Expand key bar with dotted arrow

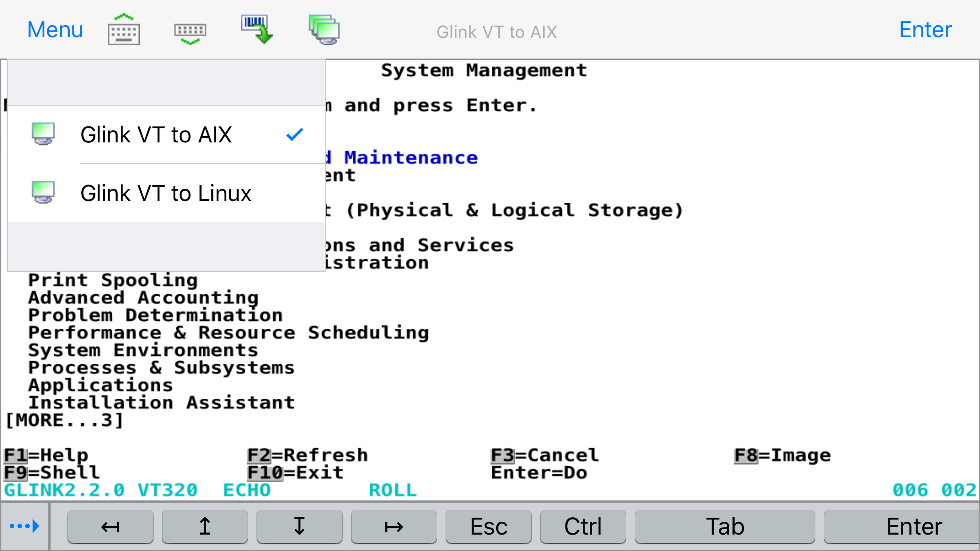click(24, 527)
